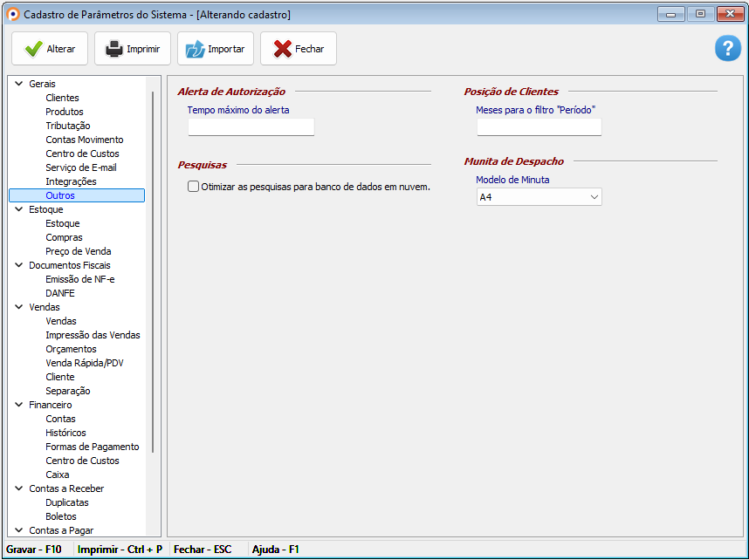
Task: Click the printer Imprimir icon
Action: pyautogui.click(x=114, y=49)
